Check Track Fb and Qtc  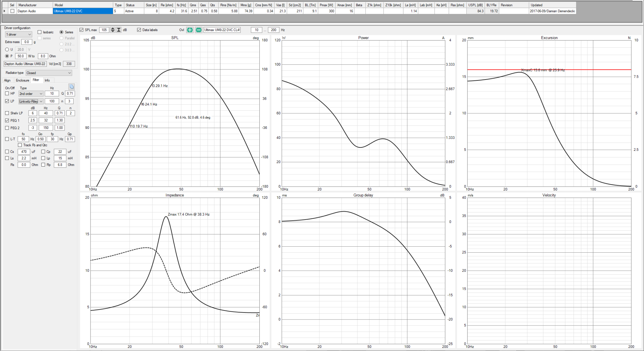point(20,145)
